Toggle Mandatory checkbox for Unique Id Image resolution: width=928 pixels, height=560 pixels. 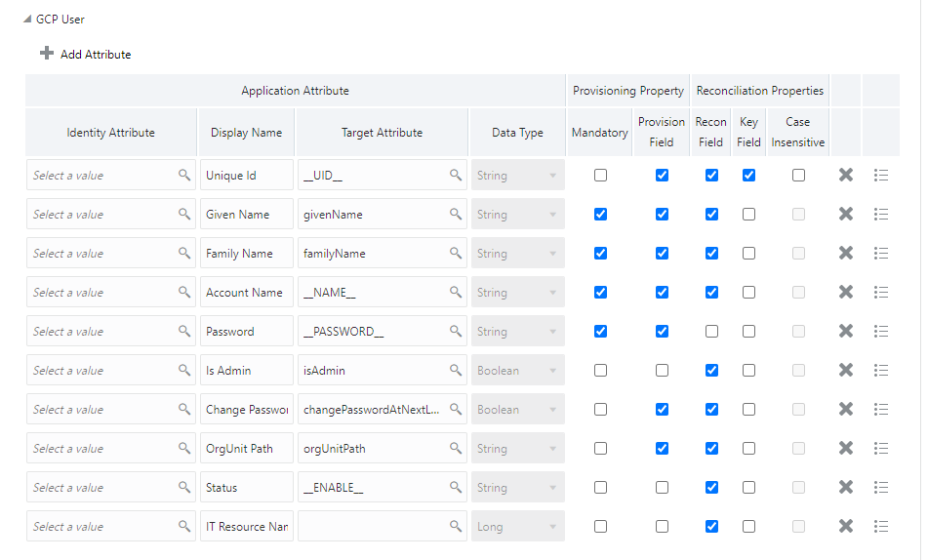click(601, 176)
